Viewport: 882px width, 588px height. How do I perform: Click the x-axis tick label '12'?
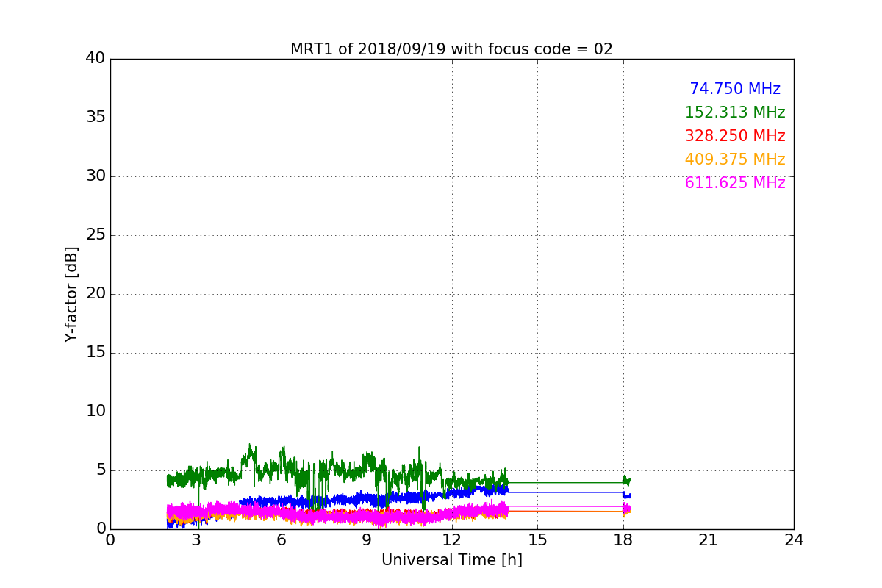[x=452, y=540]
